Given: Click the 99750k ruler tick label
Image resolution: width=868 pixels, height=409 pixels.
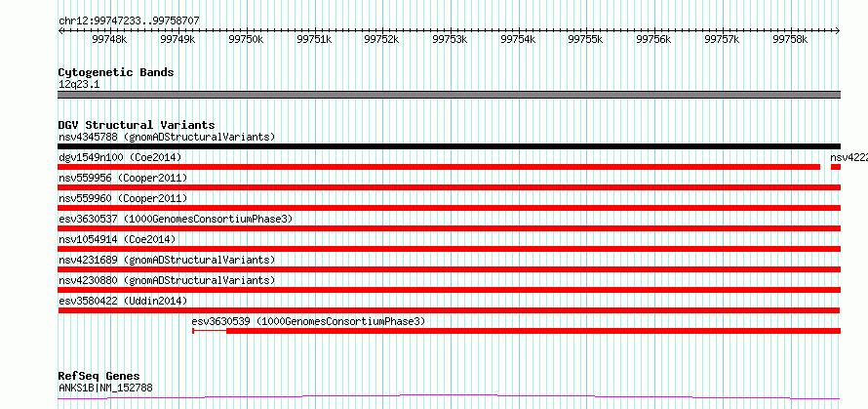Looking at the screenshot, I should (246, 39).
